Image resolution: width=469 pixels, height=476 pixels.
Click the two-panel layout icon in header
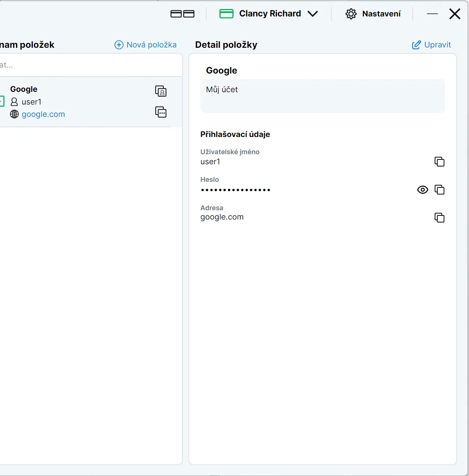(182, 14)
